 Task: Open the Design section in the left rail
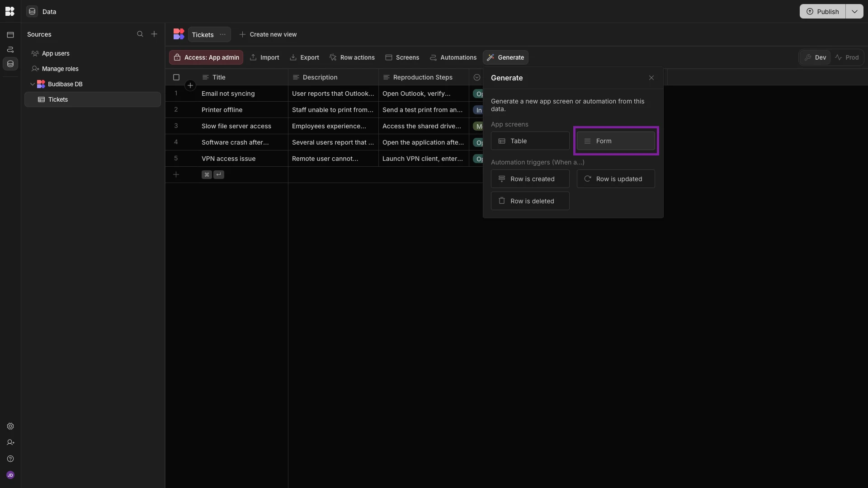coord(10,34)
